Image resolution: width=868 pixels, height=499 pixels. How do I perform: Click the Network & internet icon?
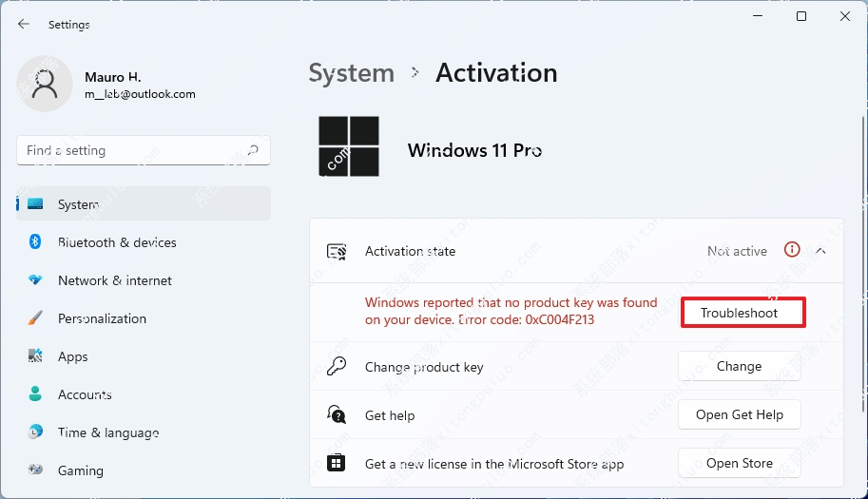coord(35,280)
